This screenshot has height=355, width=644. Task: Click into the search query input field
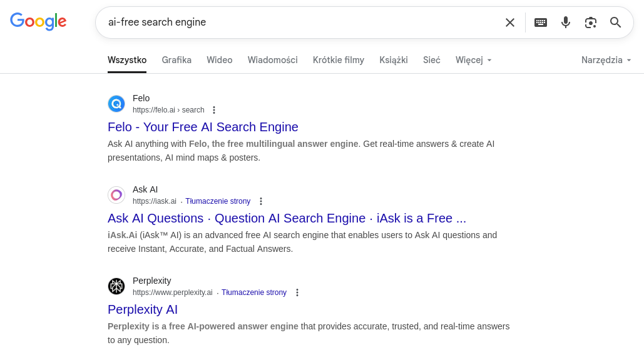(300, 22)
